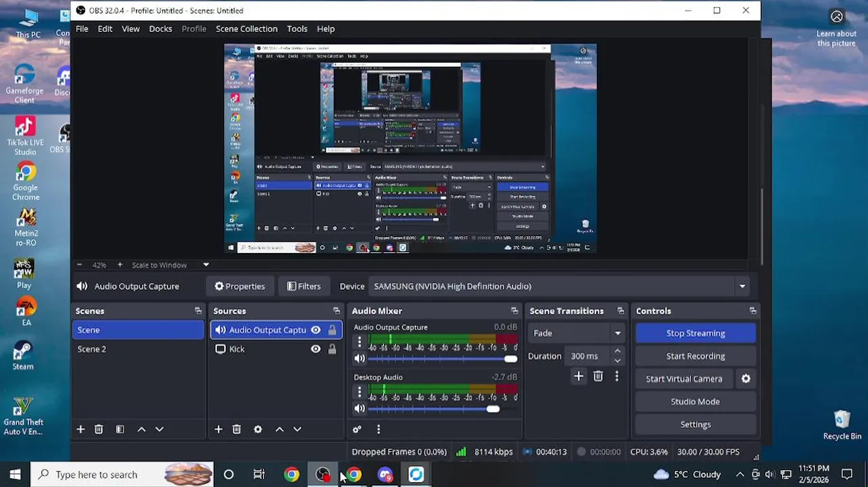This screenshot has height=487, width=868.
Task: Decrease transition duration with down arrow
Action: pos(617,361)
